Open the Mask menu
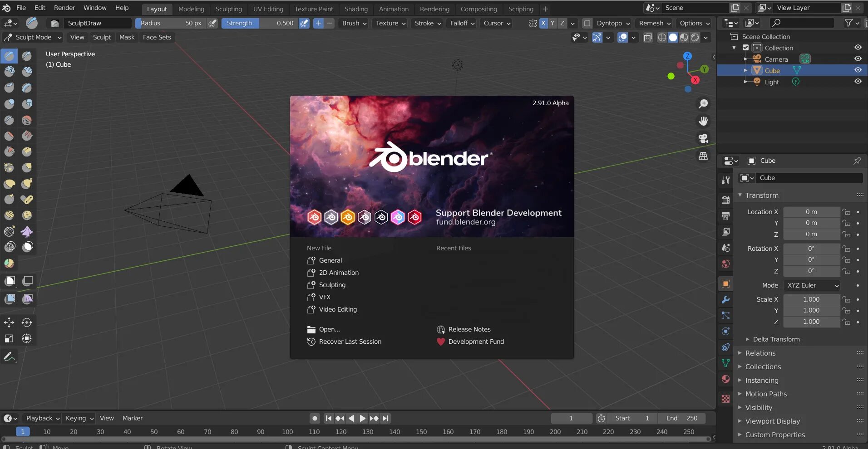Viewport: 868px width, 449px height. (127, 37)
